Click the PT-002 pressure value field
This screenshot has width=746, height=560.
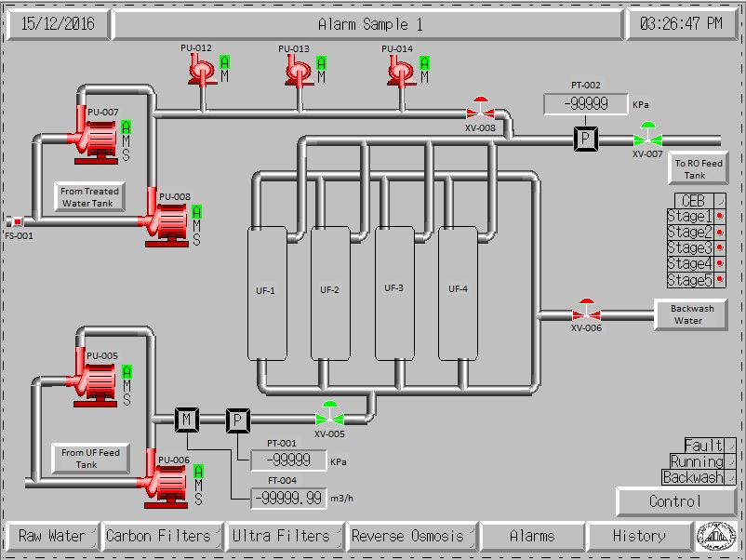pos(586,104)
